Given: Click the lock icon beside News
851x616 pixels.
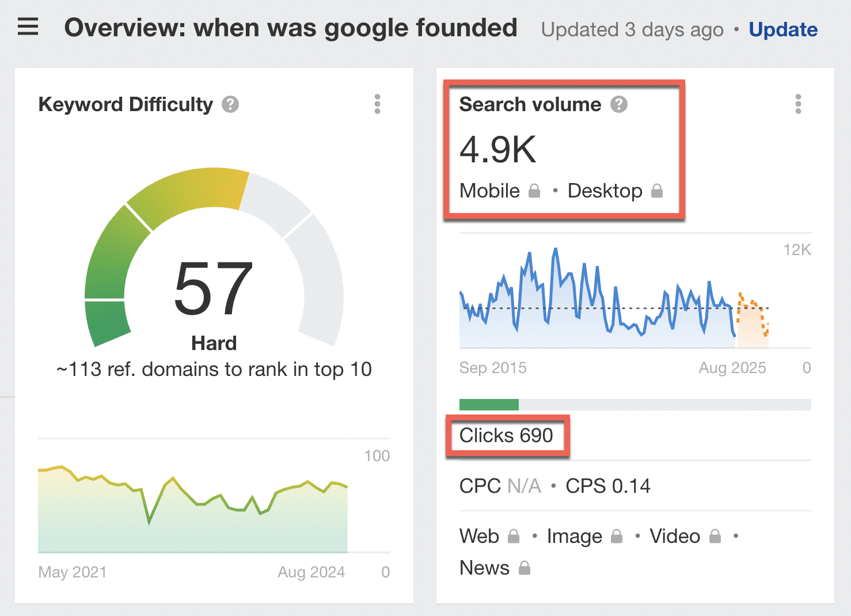Looking at the screenshot, I should 524,568.
